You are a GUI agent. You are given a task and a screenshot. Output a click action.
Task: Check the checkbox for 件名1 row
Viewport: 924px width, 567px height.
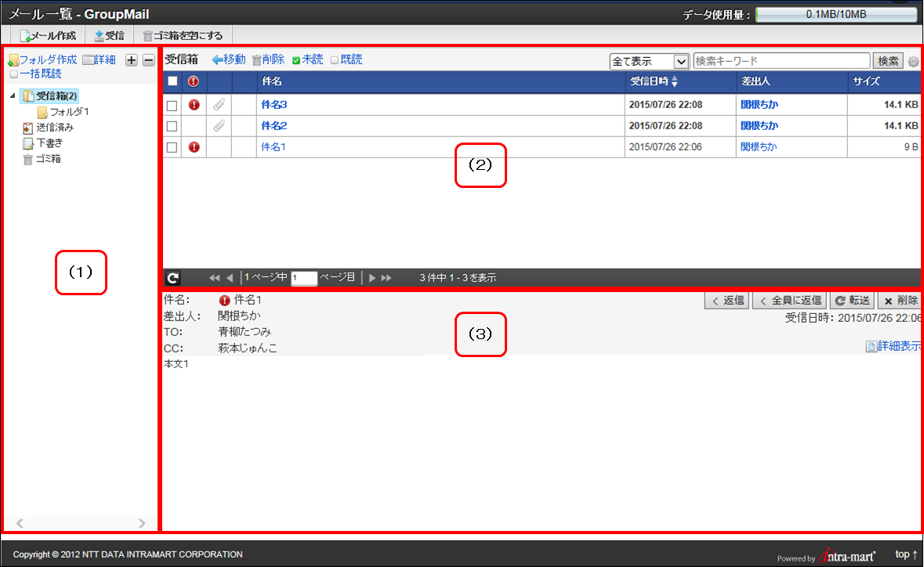[x=172, y=147]
